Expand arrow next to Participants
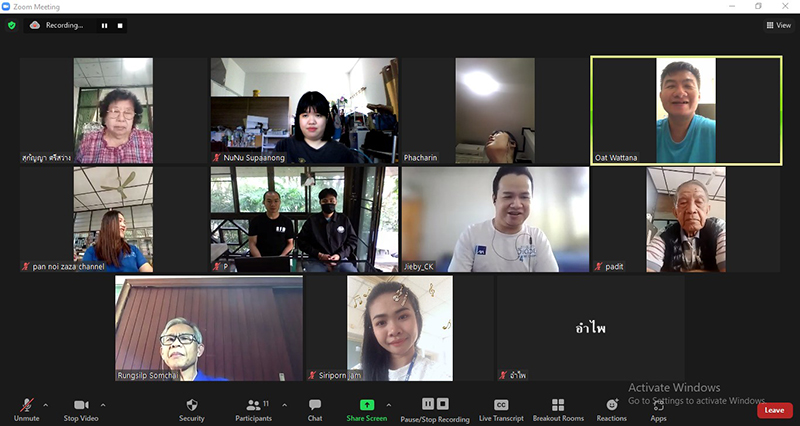 pyautogui.click(x=284, y=405)
